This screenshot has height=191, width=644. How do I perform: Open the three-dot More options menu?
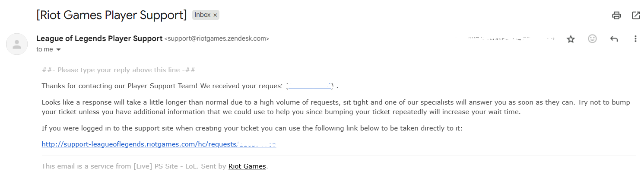pyautogui.click(x=635, y=39)
